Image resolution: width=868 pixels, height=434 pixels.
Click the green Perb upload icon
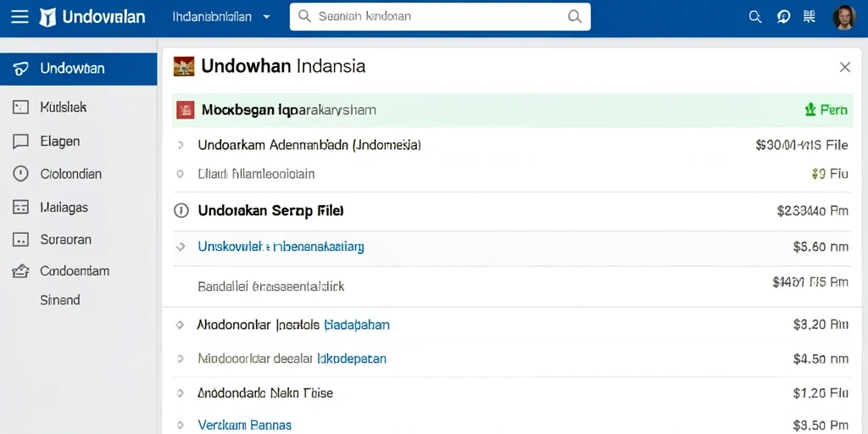pos(810,109)
